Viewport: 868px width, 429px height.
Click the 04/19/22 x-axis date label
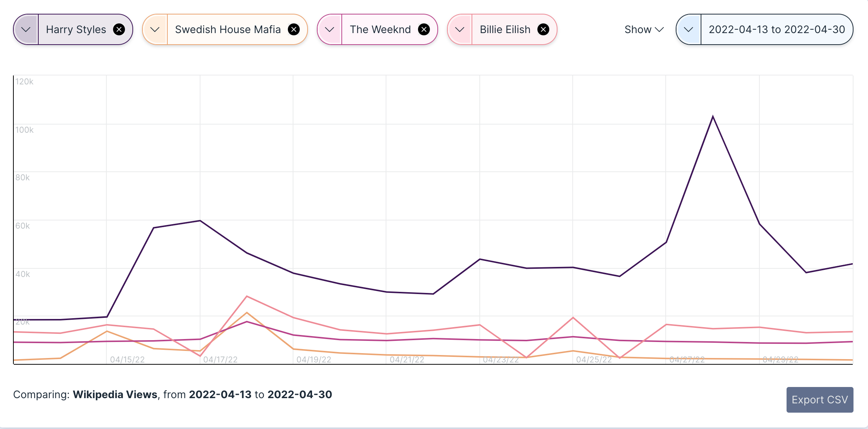point(314,359)
